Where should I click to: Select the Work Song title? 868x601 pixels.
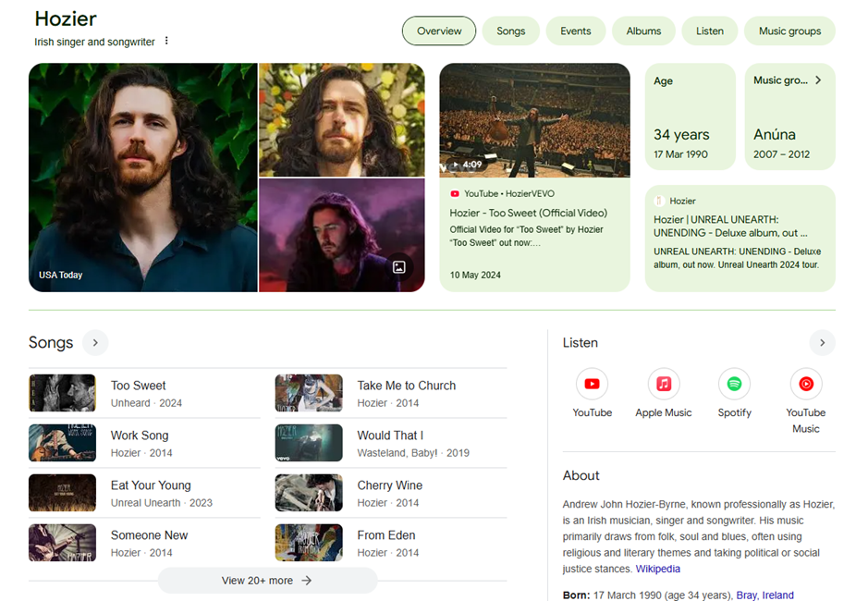(140, 435)
